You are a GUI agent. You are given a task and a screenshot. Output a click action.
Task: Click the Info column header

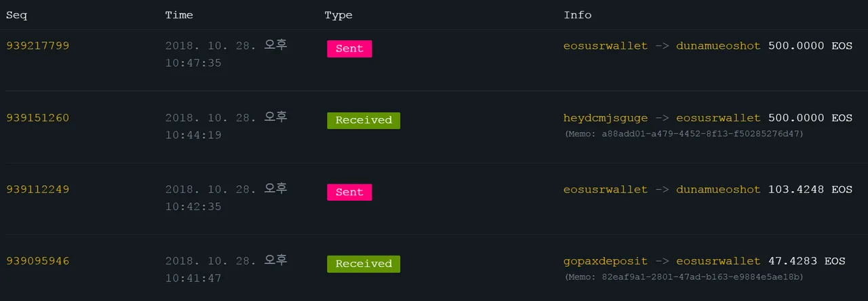[x=578, y=15]
